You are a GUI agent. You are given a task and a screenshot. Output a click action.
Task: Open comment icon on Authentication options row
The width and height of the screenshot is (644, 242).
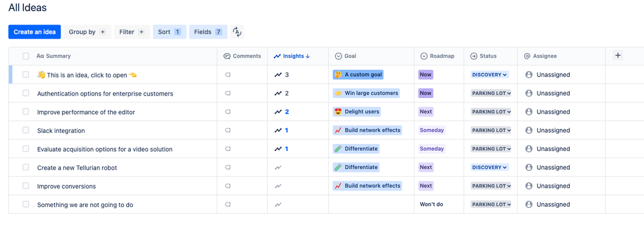(228, 94)
